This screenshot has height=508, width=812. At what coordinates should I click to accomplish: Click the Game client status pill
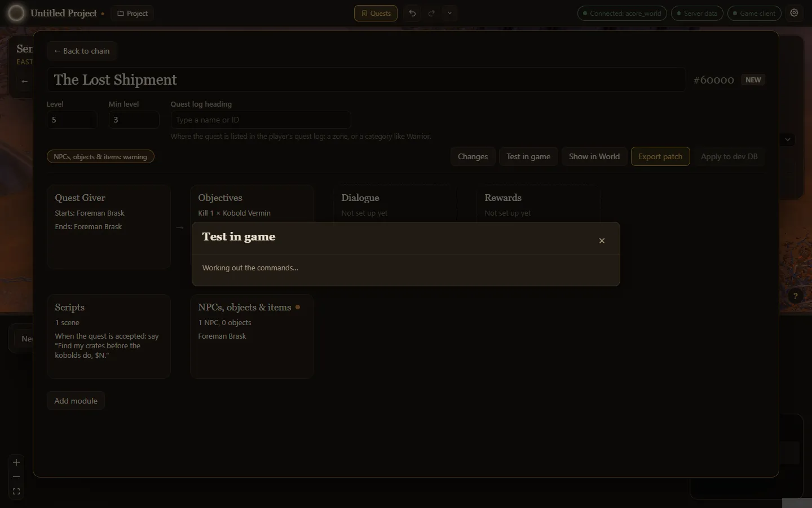click(754, 13)
